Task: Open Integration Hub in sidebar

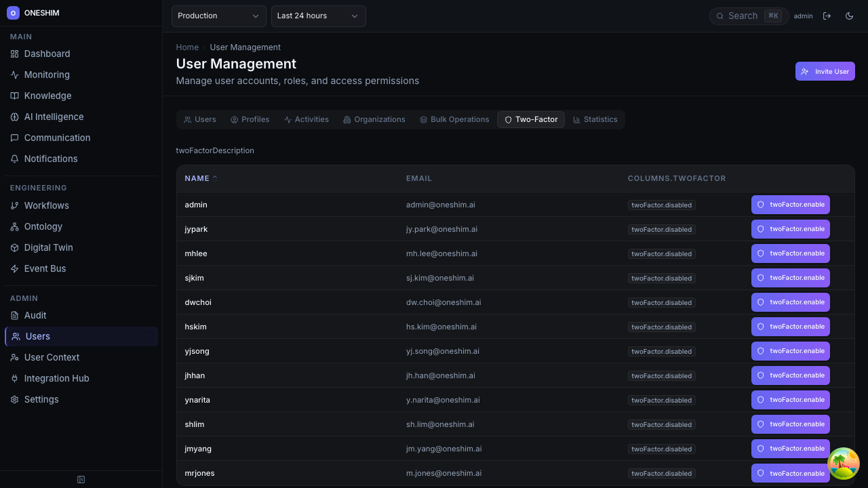Action: pyautogui.click(x=56, y=378)
